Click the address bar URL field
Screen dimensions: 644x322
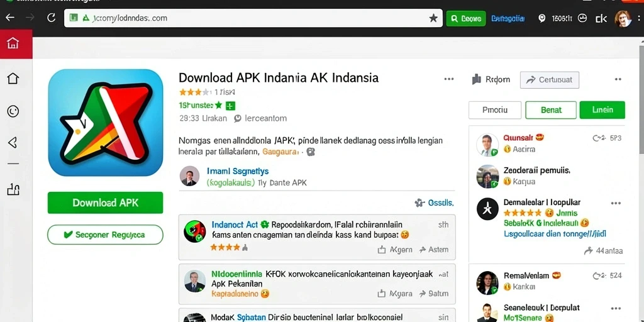[x=253, y=18]
